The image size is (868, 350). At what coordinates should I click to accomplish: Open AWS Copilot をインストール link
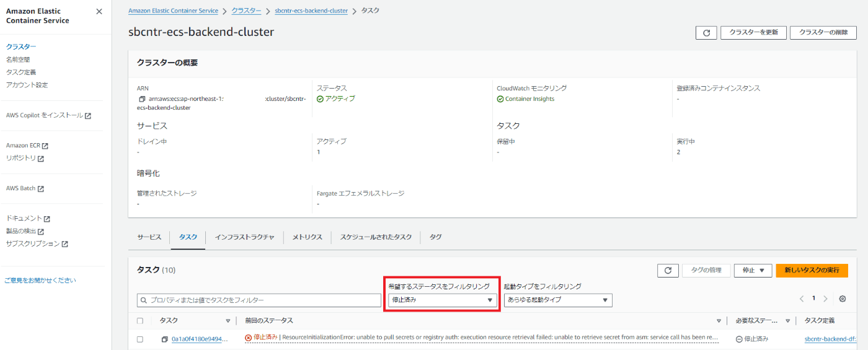coord(48,115)
